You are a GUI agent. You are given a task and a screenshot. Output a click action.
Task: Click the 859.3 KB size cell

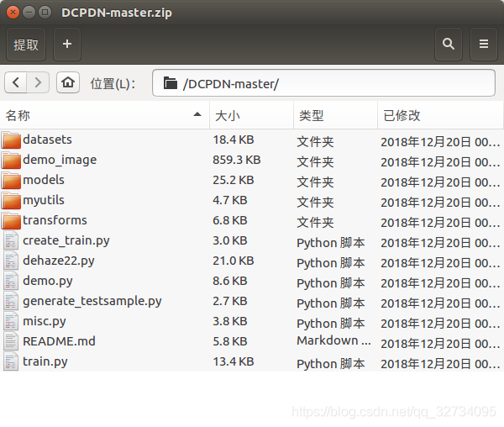[237, 160]
